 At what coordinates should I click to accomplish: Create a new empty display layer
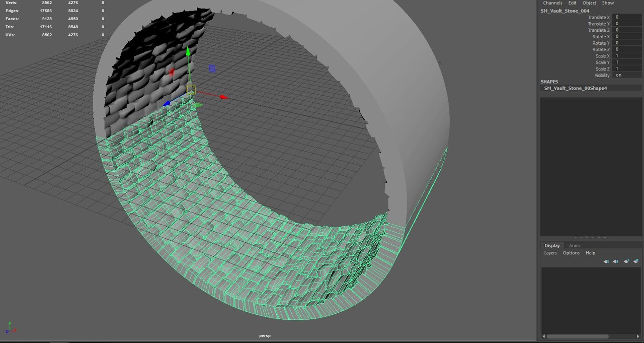pos(626,261)
